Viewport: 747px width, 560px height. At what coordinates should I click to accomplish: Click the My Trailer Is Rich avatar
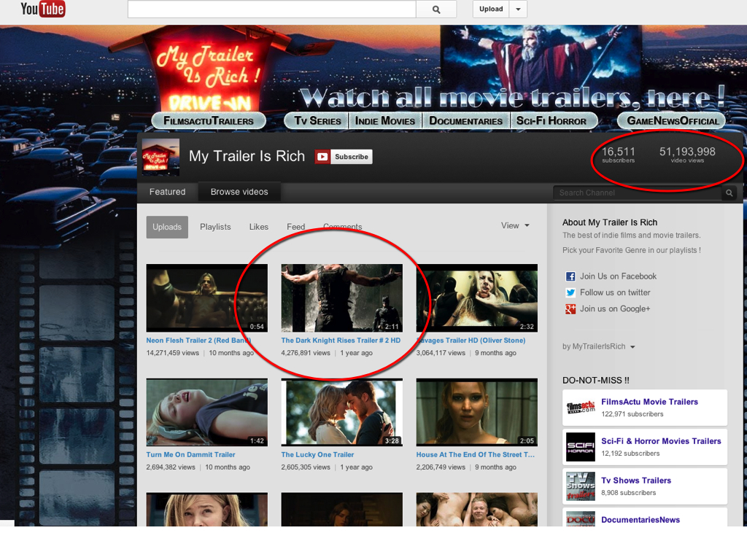coord(160,157)
